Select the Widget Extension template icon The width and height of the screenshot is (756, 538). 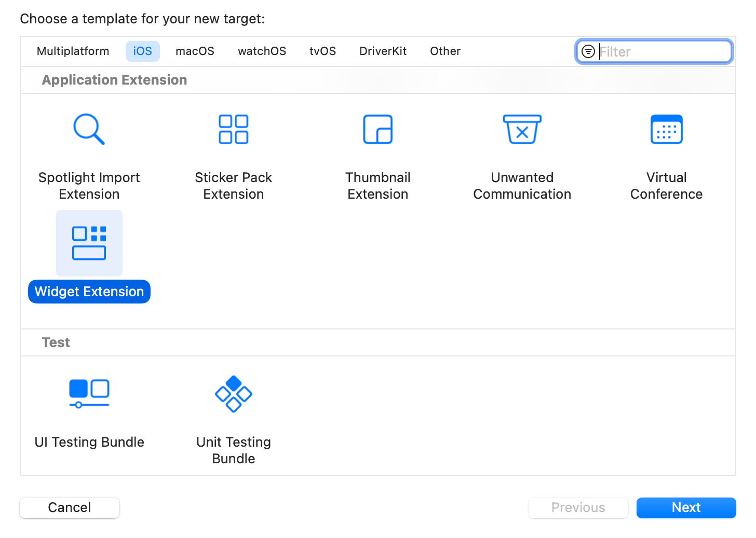89,243
